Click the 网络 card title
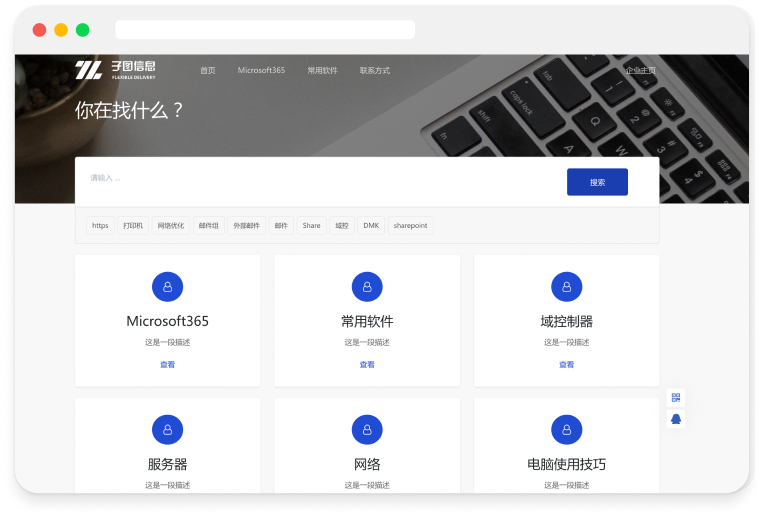This screenshot has height=517, width=764. pyautogui.click(x=367, y=464)
